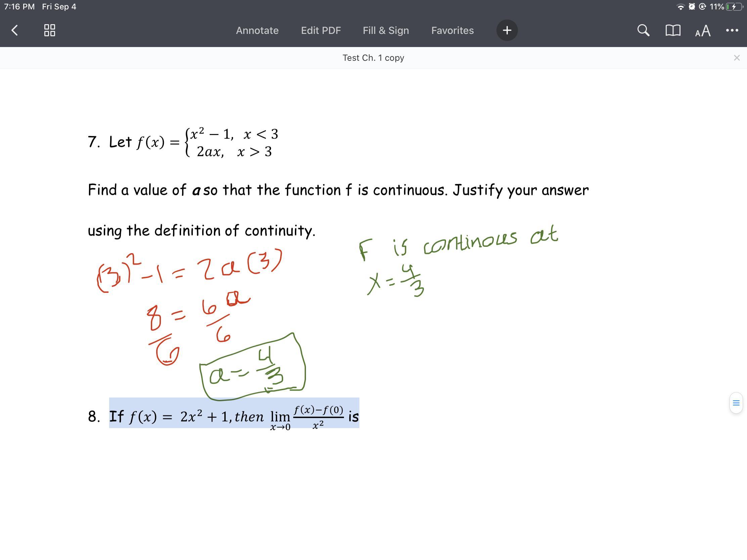Open the page thumbnails grid view
The height and width of the screenshot is (560, 747).
50,30
